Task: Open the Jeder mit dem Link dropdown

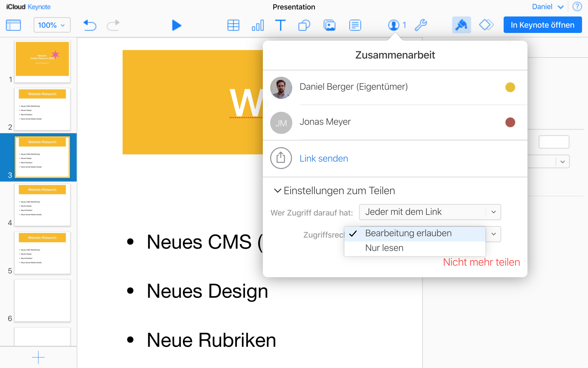Action: click(x=430, y=212)
